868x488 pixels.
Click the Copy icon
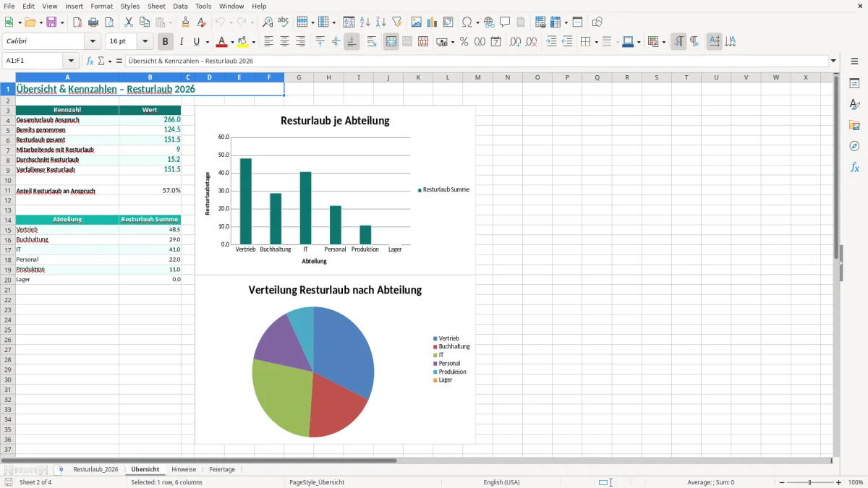(x=144, y=22)
